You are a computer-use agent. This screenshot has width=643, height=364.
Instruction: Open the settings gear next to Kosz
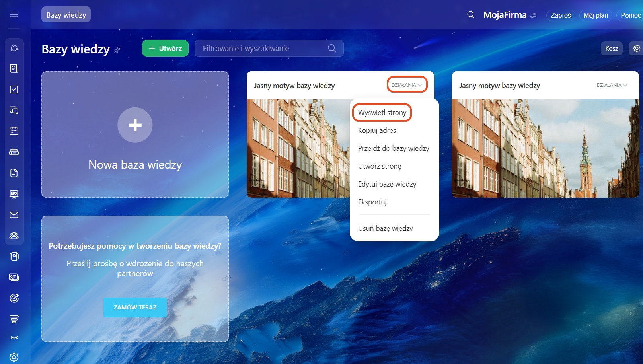point(637,49)
